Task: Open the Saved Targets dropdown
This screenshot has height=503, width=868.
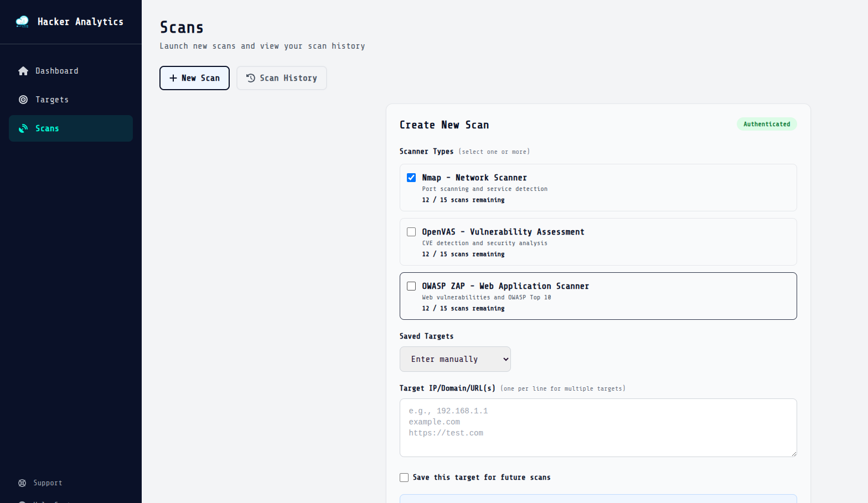Action: tap(455, 359)
